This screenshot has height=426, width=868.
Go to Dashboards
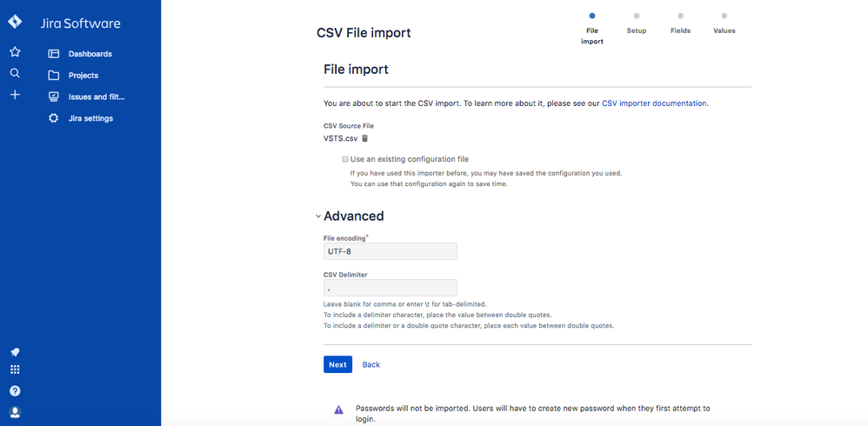coord(90,54)
